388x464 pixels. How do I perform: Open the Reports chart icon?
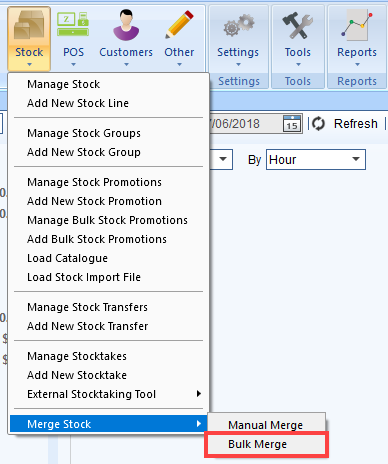[x=357, y=25]
